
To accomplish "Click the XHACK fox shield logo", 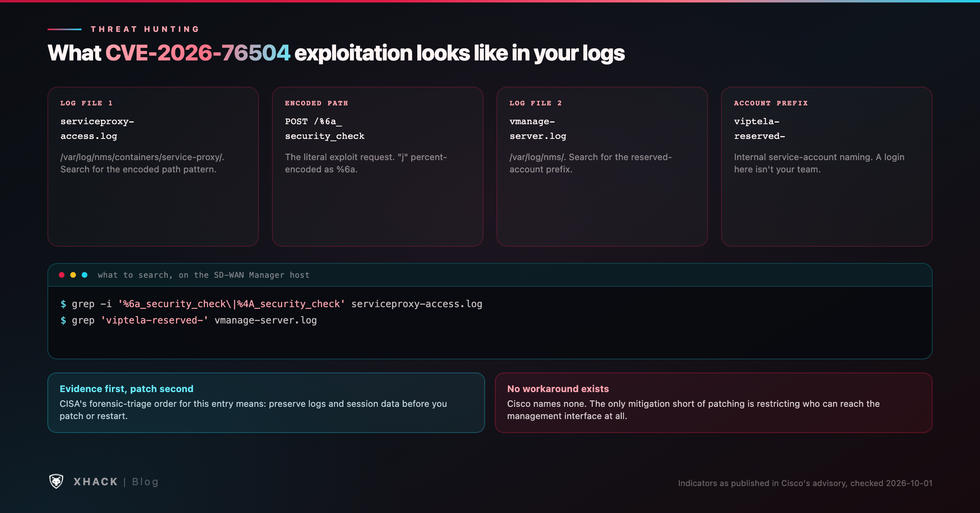I will 56,482.
